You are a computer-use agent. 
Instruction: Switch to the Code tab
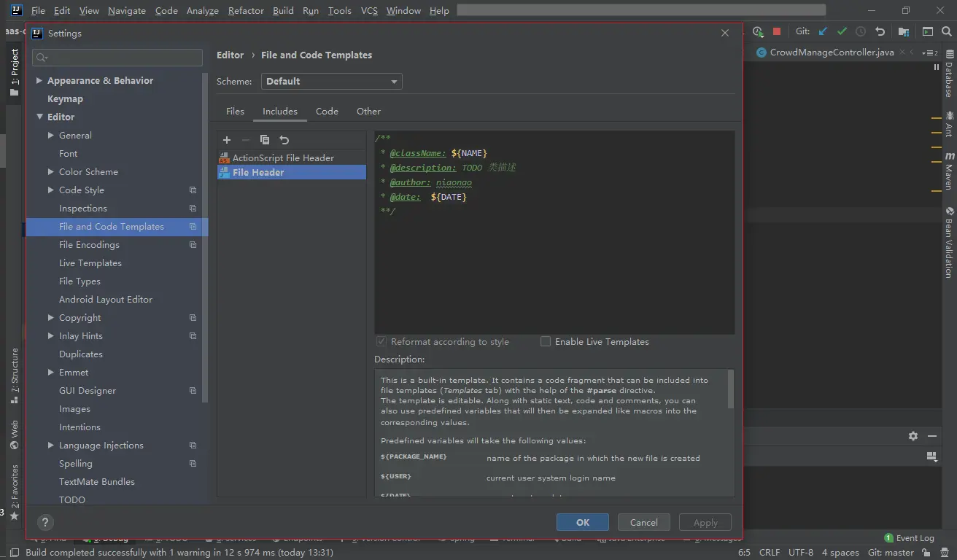pyautogui.click(x=327, y=112)
